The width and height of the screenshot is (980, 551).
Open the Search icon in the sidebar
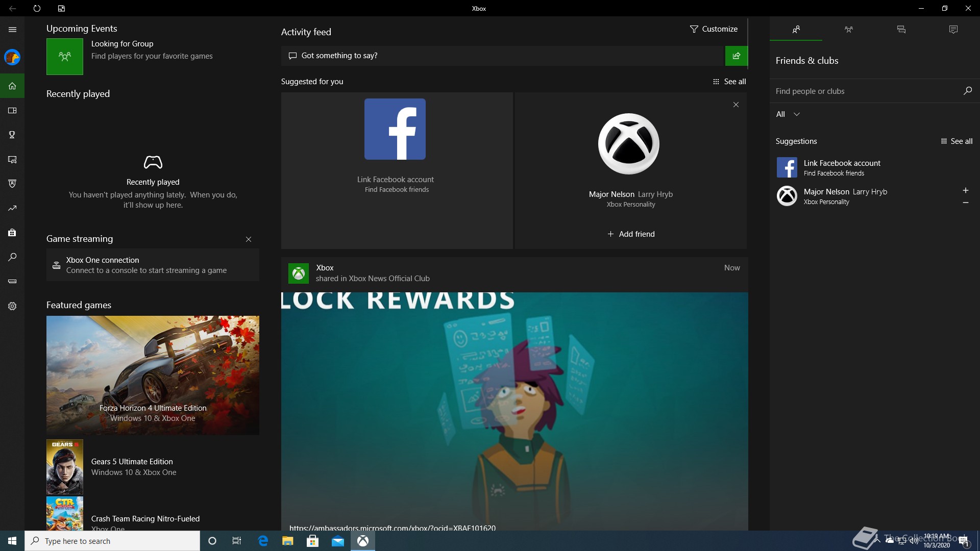[x=12, y=257]
